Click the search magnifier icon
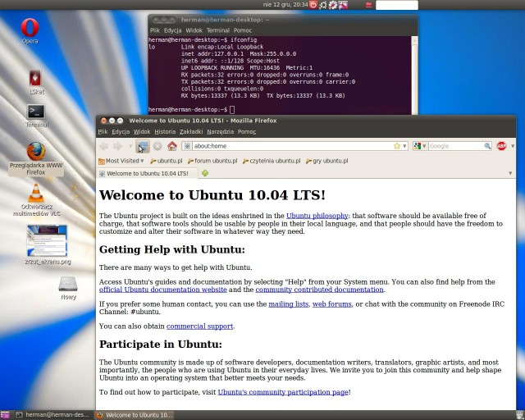This screenshot has width=525, height=420. point(487,146)
